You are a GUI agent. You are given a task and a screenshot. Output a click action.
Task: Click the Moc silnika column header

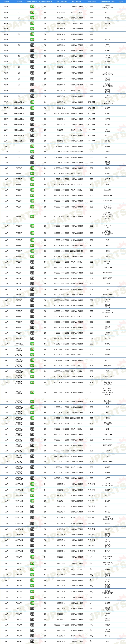(x=77, y=1)
